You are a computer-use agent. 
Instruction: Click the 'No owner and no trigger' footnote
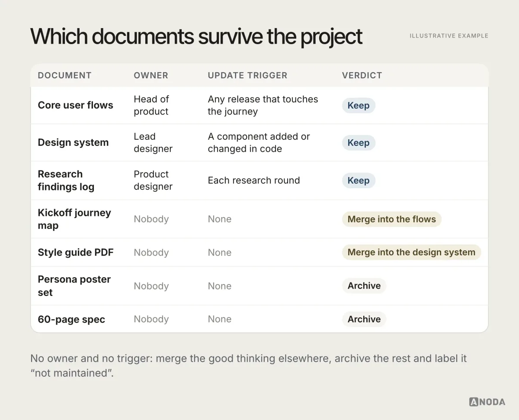click(x=249, y=365)
